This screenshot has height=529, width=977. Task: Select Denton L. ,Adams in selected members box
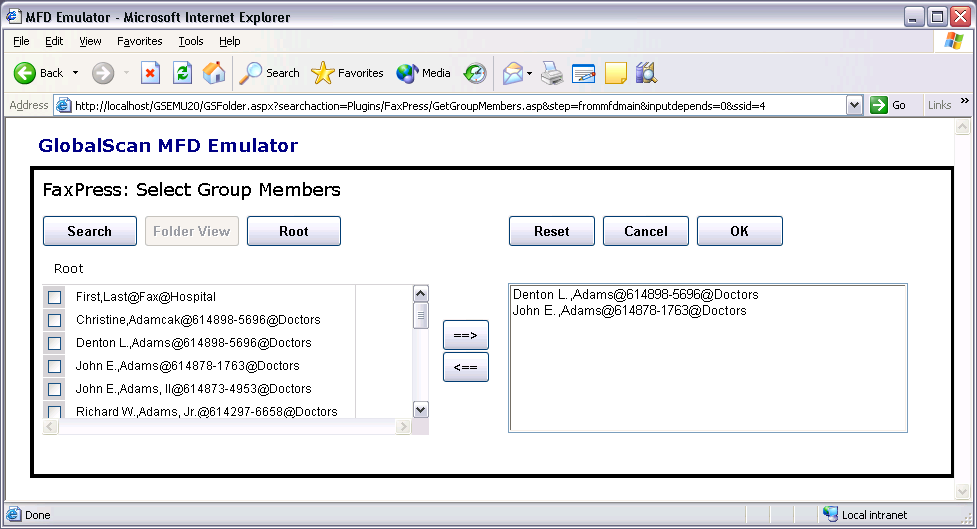636,295
